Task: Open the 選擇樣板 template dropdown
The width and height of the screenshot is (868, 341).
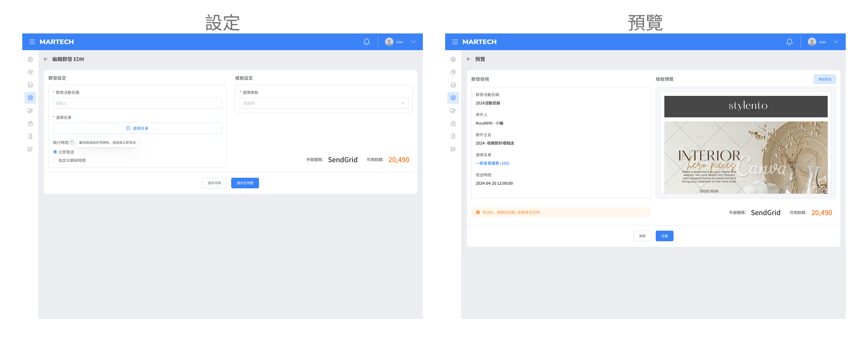Action: point(324,103)
